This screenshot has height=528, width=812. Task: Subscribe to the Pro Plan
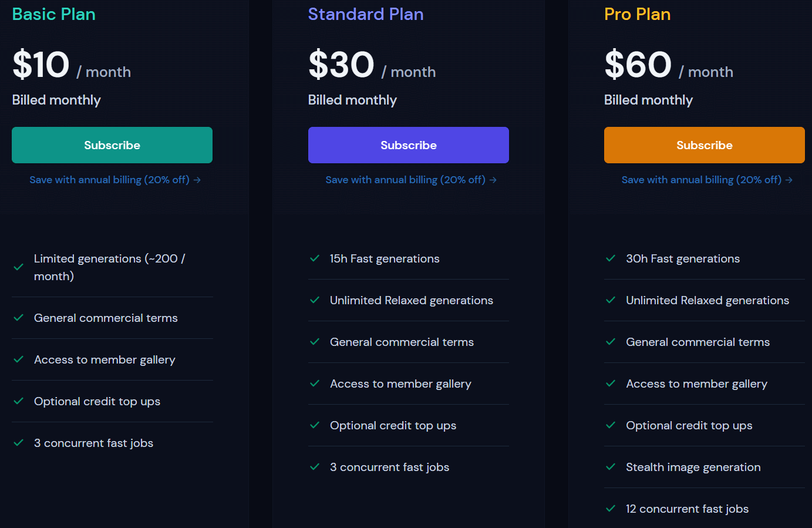[x=704, y=145]
